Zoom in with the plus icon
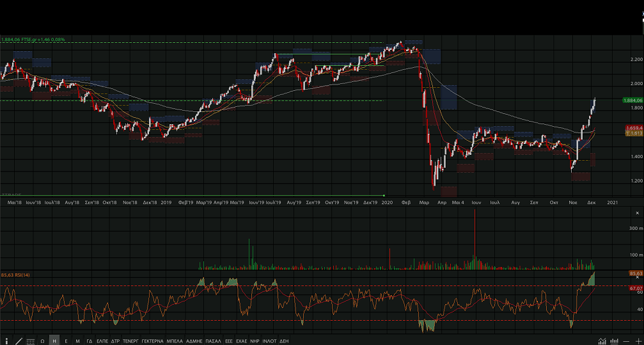 (x=638, y=341)
